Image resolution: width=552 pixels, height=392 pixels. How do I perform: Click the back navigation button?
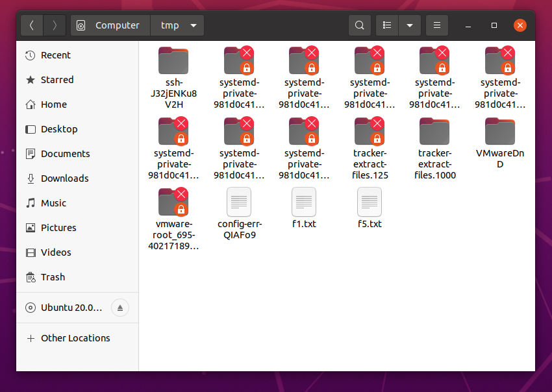pyautogui.click(x=32, y=25)
